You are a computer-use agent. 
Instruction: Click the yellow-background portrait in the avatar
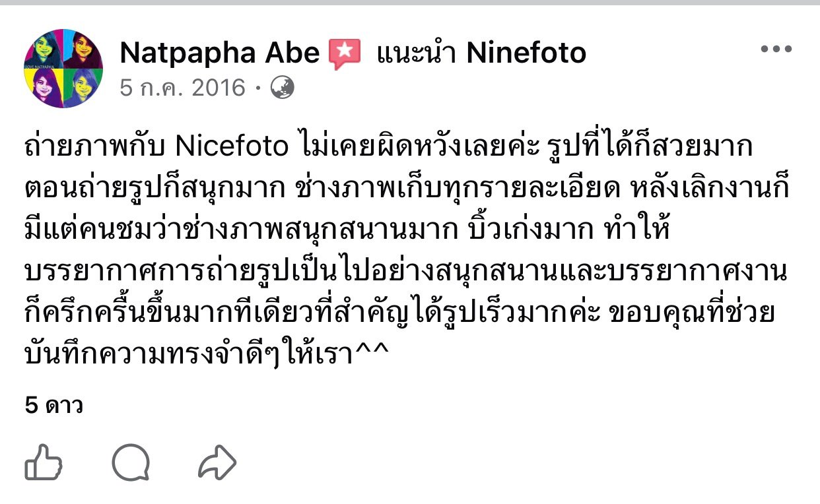[x=44, y=88]
